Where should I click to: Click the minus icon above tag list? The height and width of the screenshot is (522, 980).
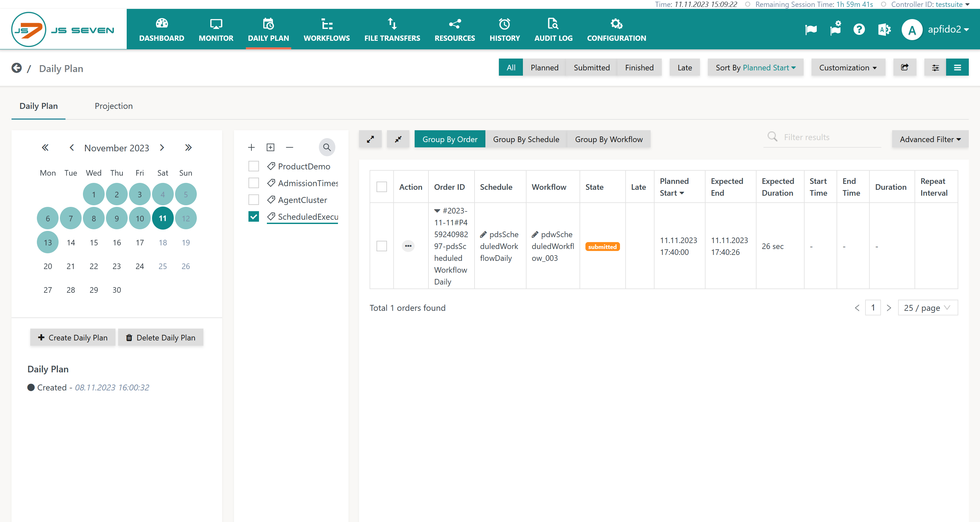[290, 147]
